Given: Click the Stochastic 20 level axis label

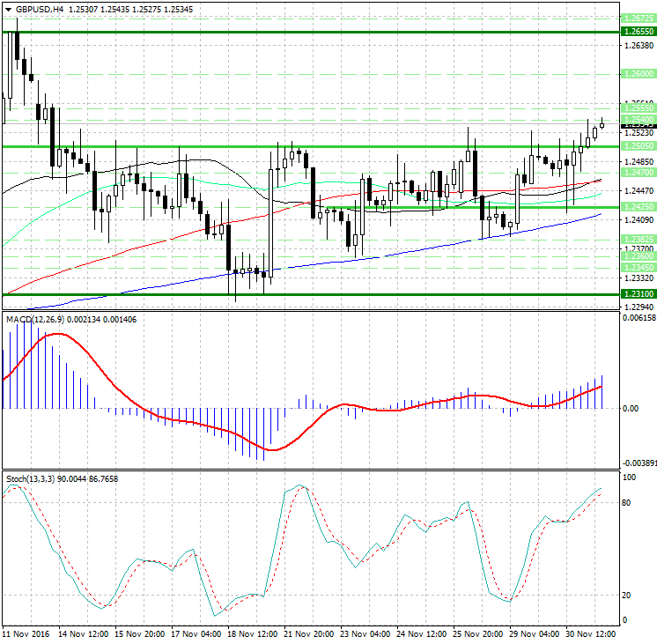Looking at the screenshot, I should pos(629,596).
